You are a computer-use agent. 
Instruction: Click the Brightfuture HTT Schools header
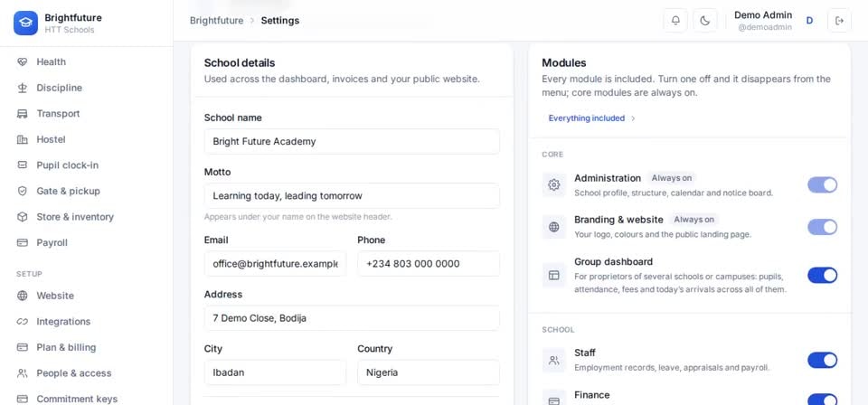pyautogui.click(x=73, y=24)
